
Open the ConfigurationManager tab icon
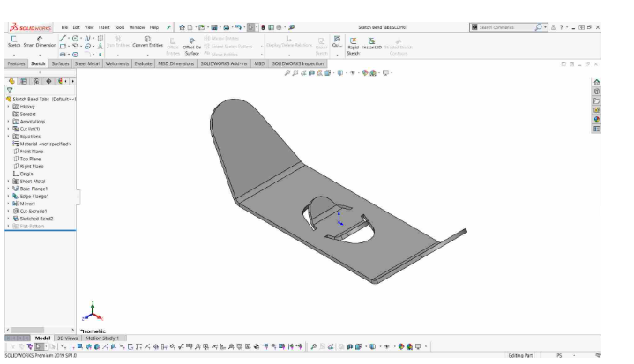[36, 81]
